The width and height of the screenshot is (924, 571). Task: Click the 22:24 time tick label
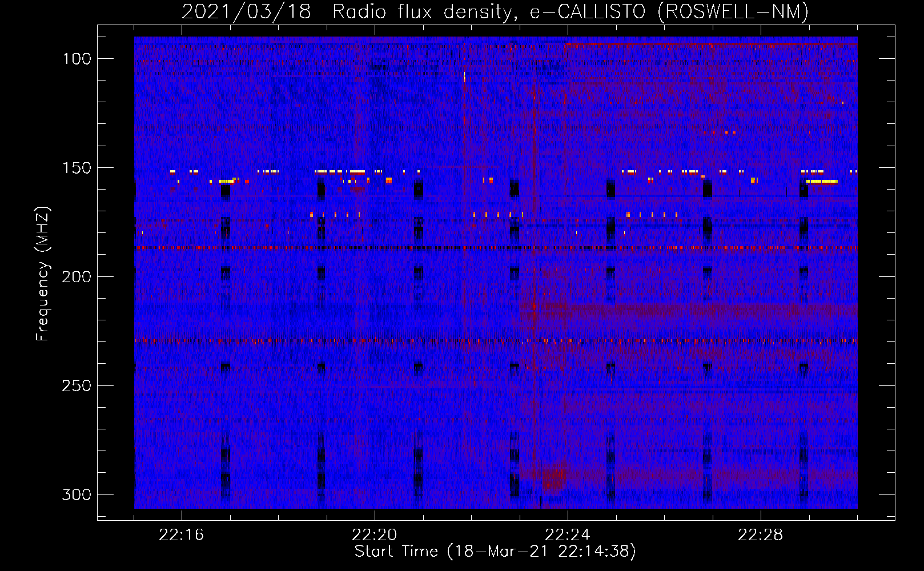click(568, 535)
